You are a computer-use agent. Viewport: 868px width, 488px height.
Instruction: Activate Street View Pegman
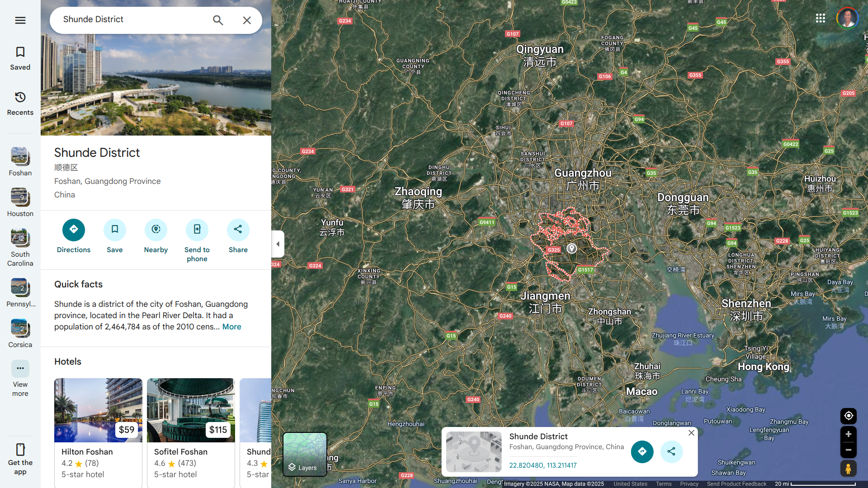848,469
